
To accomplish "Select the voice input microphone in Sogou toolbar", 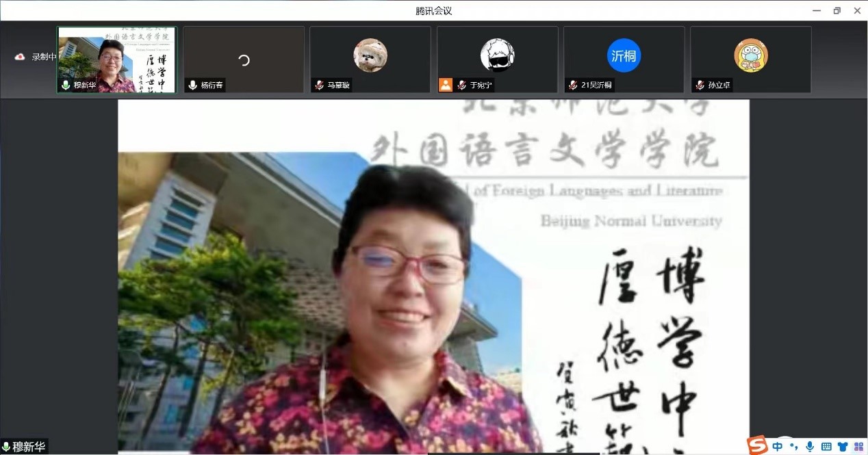I will pos(810,446).
